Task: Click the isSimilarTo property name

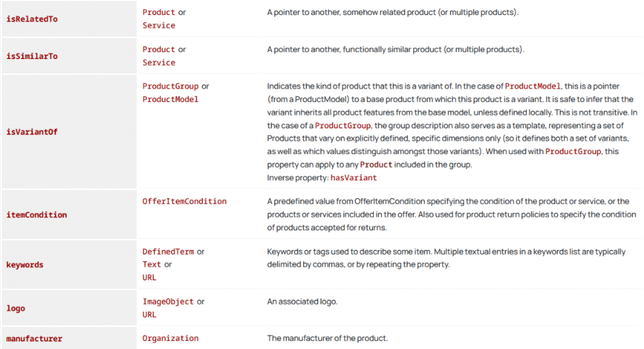Action: 32,56
